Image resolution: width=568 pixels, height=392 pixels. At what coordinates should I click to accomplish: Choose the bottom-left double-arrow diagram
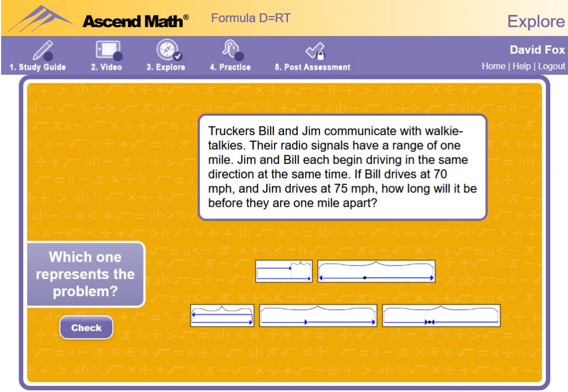pyautogui.click(x=222, y=316)
